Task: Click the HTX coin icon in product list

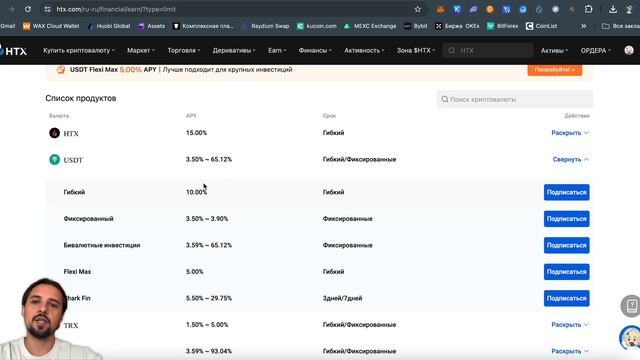Action: tap(54, 133)
